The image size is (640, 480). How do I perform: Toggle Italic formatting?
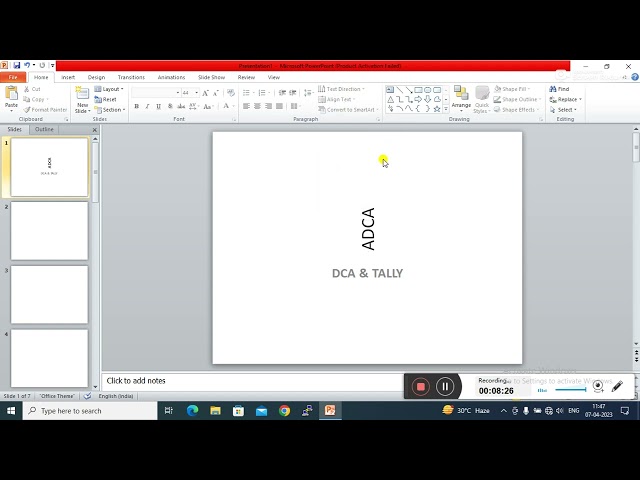(147, 107)
